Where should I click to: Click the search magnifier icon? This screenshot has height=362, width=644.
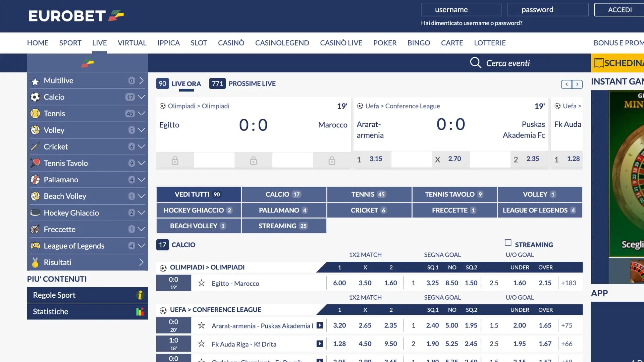pyautogui.click(x=475, y=63)
